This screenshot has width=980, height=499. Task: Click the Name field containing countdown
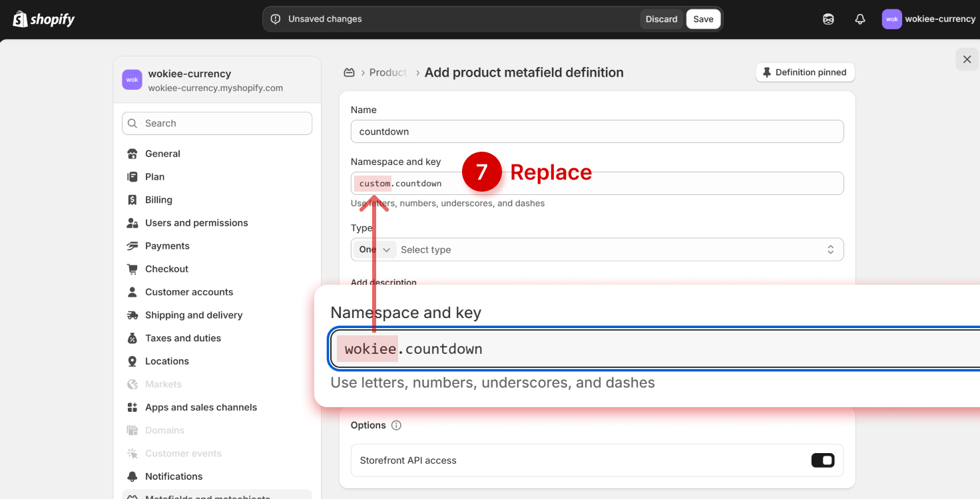click(x=597, y=132)
